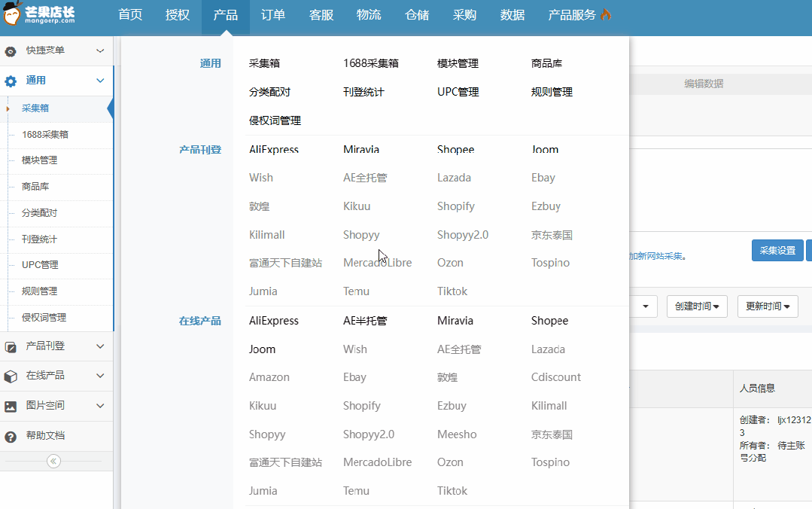Open 商品库 in the mega menu
Viewport: 812px width, 509px height.
pyautogui.click(x=547, y=63)
